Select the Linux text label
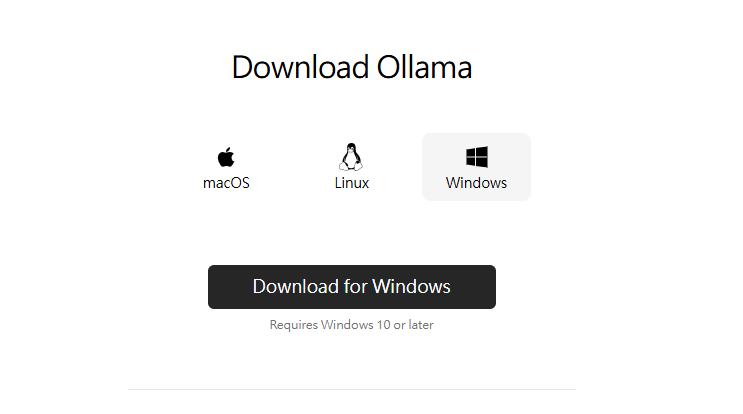 (x=352, y=183)
